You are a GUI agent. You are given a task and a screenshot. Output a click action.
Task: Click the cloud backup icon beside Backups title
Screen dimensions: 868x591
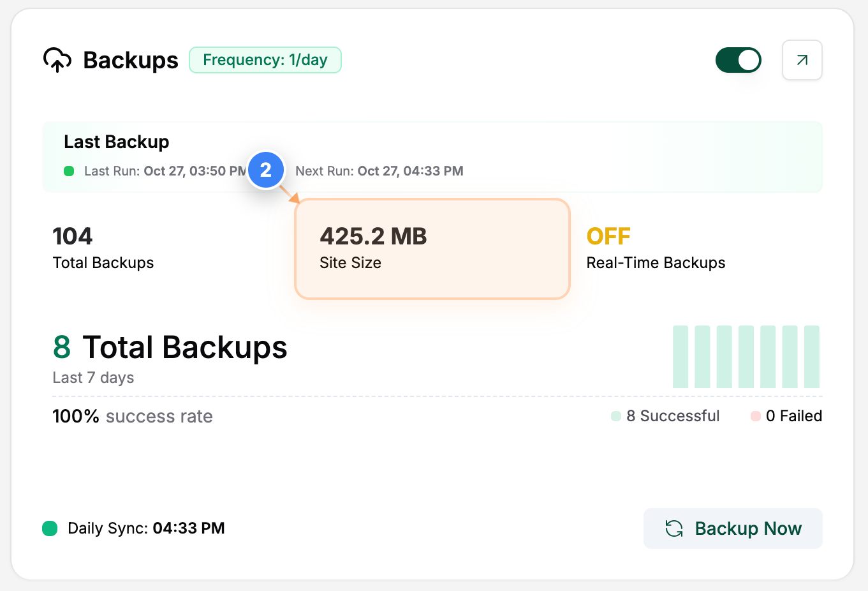coord(57,59)
